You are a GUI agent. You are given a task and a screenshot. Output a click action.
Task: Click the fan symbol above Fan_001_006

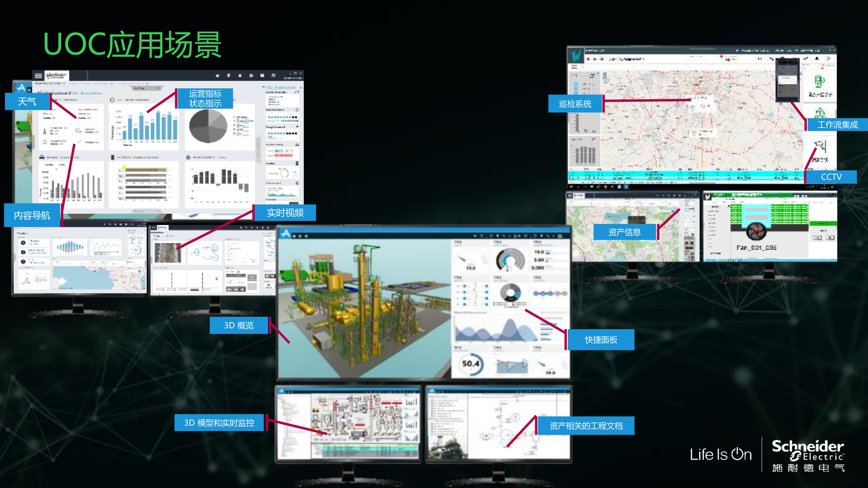(756, 231)
